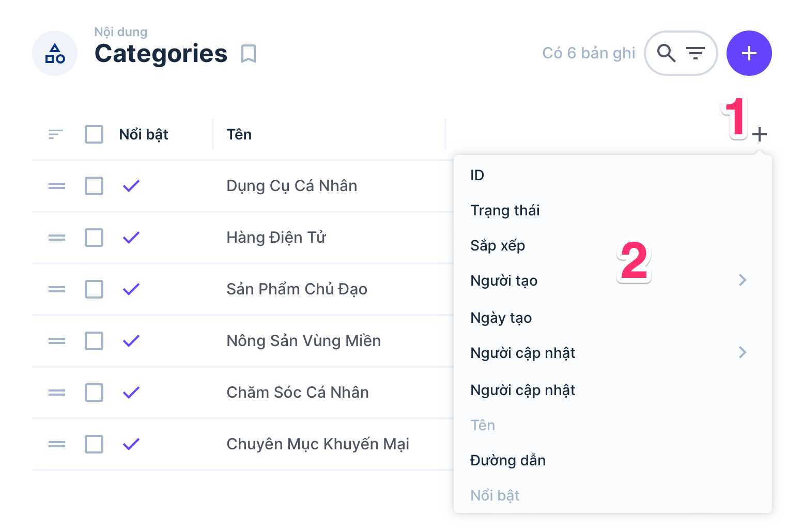Click the Categories collection shapes icon
Image resolution: width=803 pixels, height=532 pixels.
coord(55,53)
